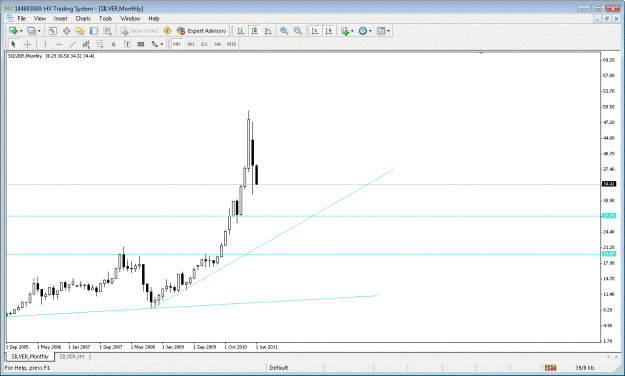Image resolution: width=625 pixels, height=376 pixels.
Task: Select the Cursor arrow tool
Action: point(13,44)
